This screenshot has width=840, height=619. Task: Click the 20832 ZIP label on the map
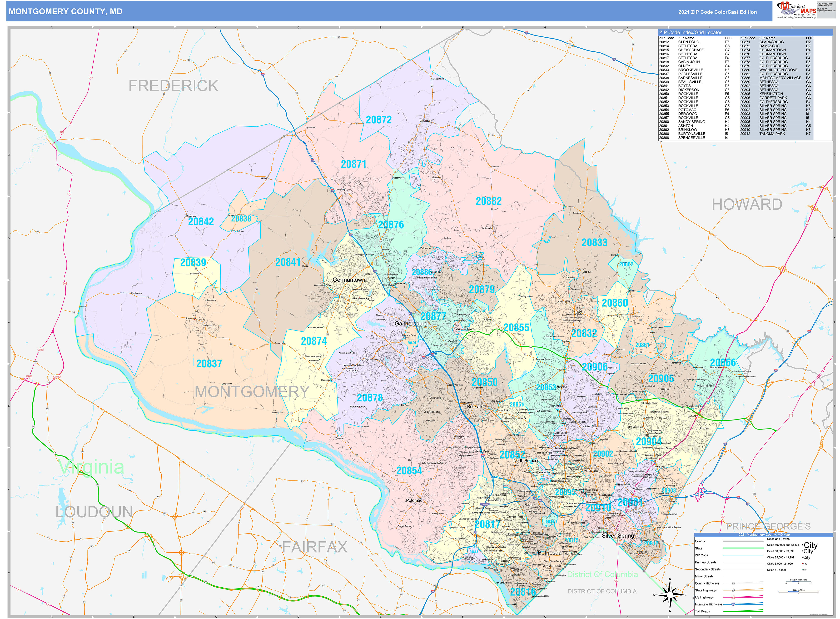(584, 333)
